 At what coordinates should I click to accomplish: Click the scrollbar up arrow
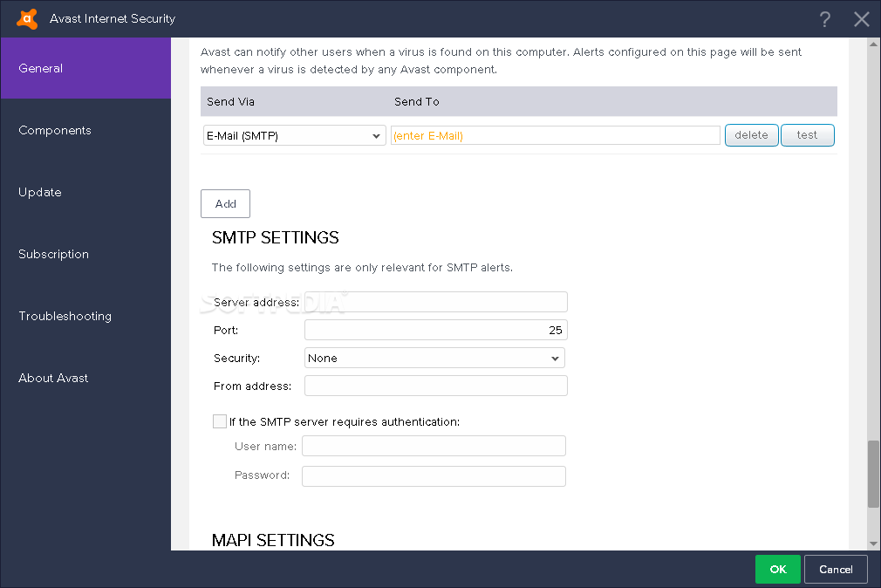point(873,44)
